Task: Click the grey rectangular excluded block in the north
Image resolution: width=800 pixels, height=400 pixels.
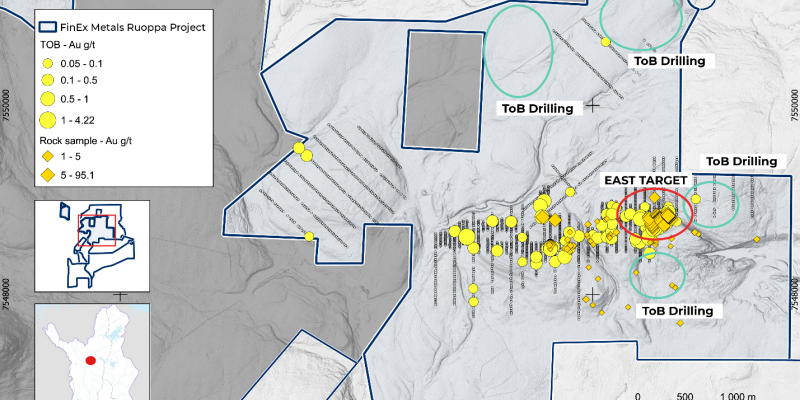Action: [440, 89]
